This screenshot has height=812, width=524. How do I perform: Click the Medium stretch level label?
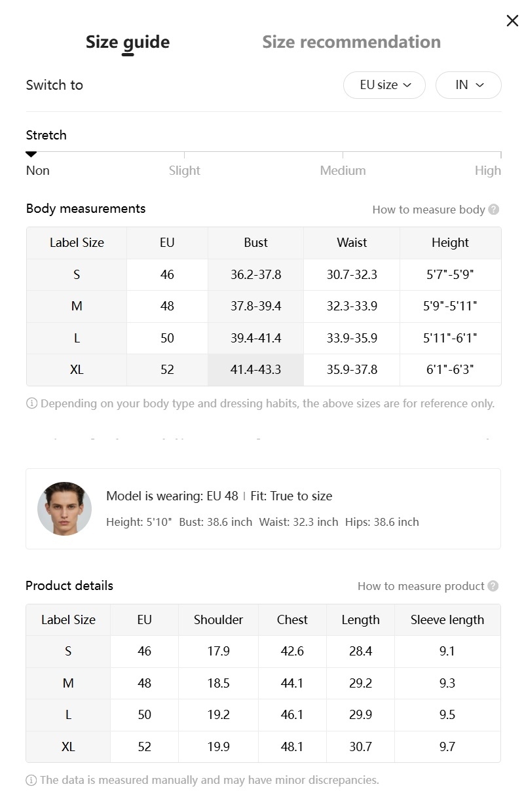click(x=343, y=170)
